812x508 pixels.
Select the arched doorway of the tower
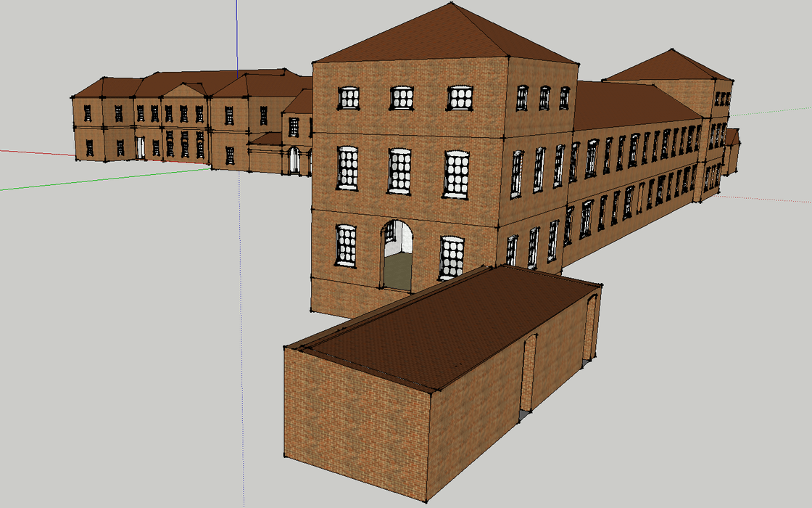point(397,255)
